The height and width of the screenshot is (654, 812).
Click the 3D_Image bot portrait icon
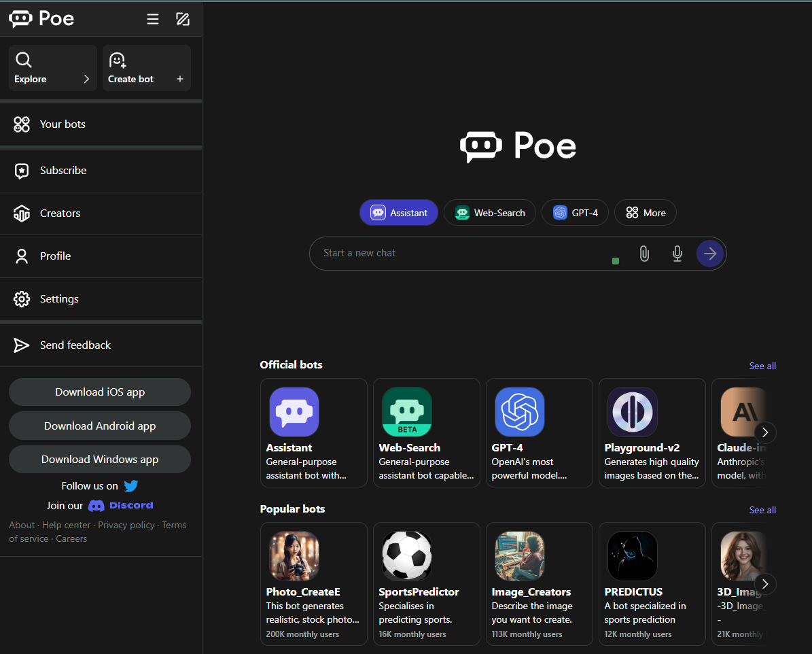(x=743, y=556)
